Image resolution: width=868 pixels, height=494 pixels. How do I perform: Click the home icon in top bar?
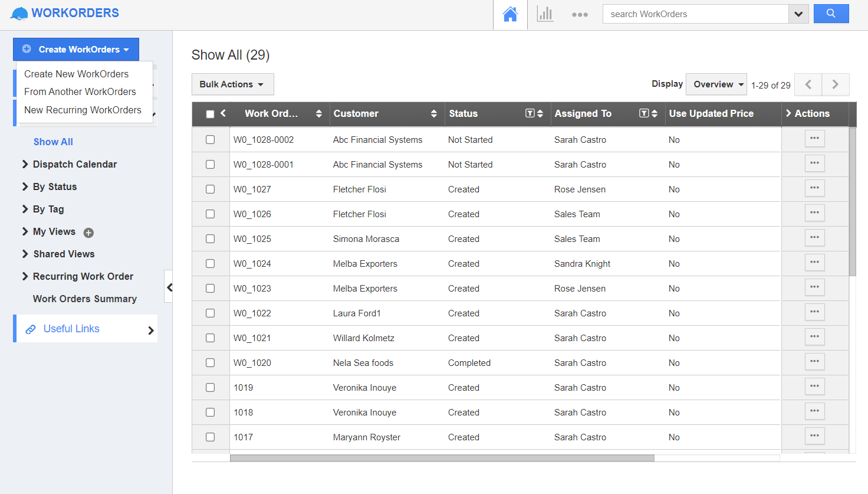[510, 14]
